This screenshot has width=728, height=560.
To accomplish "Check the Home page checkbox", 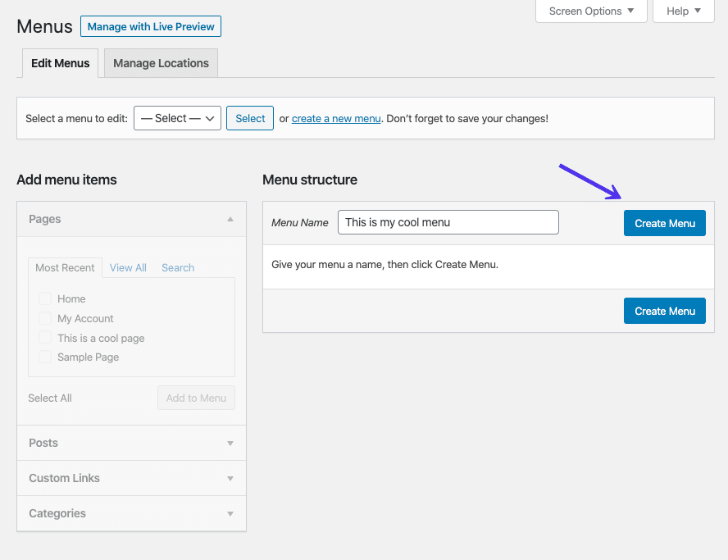I will 44,299.
